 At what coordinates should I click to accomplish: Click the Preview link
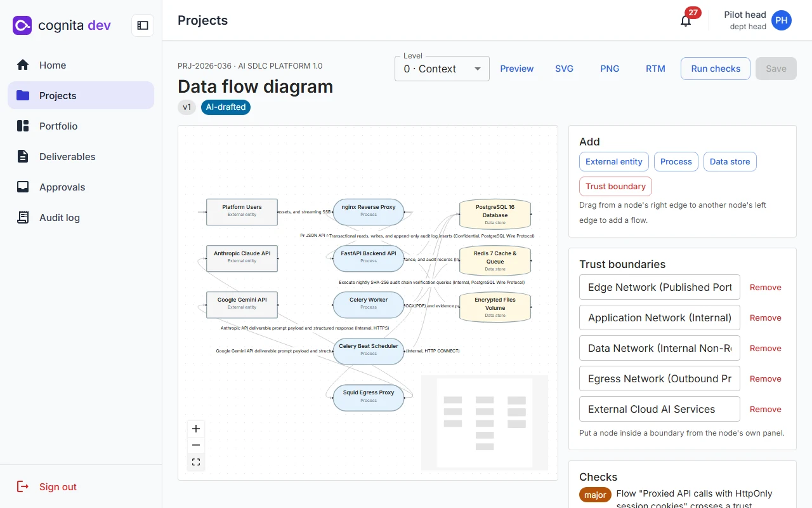(517, 69)
